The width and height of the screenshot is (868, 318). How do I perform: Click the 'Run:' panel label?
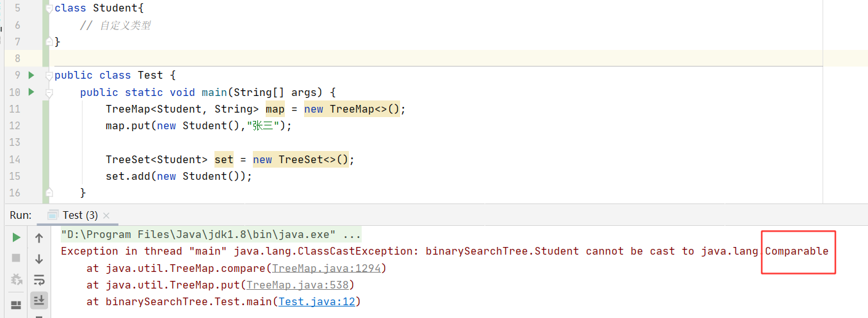click(21, 215)
